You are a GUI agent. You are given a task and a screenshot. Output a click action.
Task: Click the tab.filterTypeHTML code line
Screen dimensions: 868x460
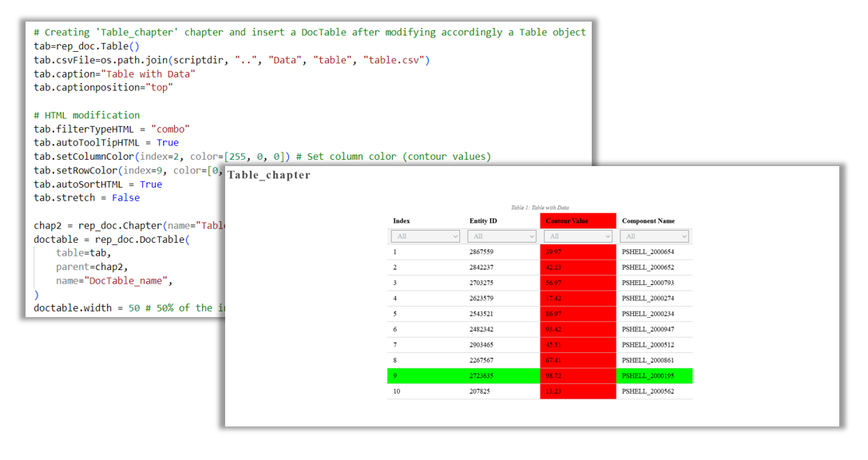(112, 129)
